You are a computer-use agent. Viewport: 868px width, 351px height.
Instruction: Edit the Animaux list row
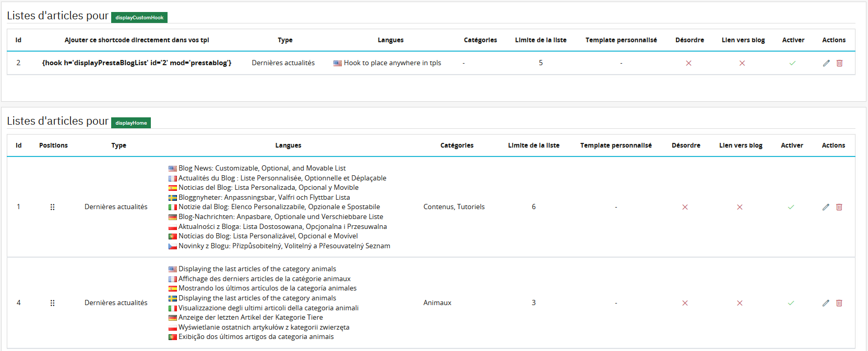tap(826, 303)
